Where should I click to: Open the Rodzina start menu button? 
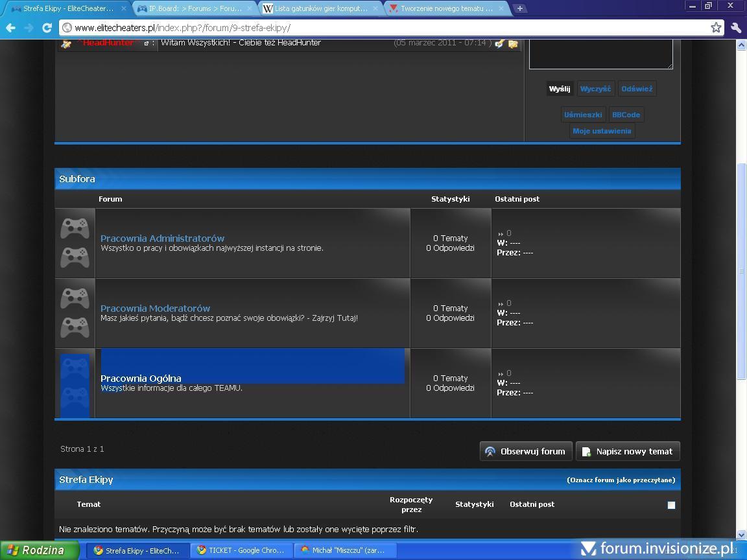click(x=39, y=550)
